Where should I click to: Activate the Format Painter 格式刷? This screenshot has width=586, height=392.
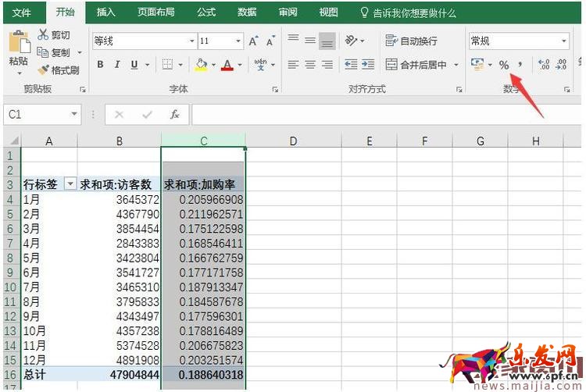(x=60, y=69)
